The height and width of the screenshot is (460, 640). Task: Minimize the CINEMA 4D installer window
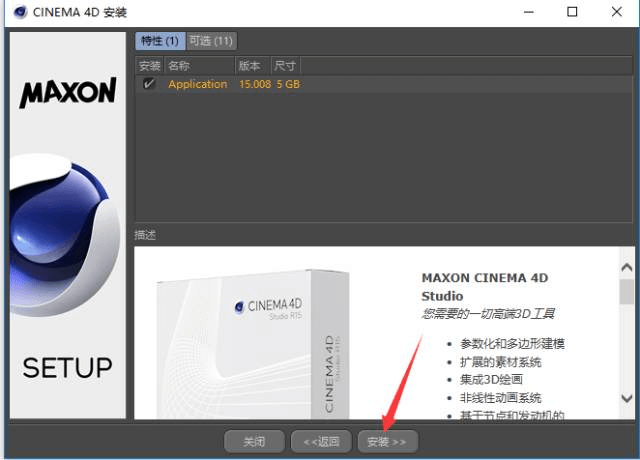(x=529, y=12)
